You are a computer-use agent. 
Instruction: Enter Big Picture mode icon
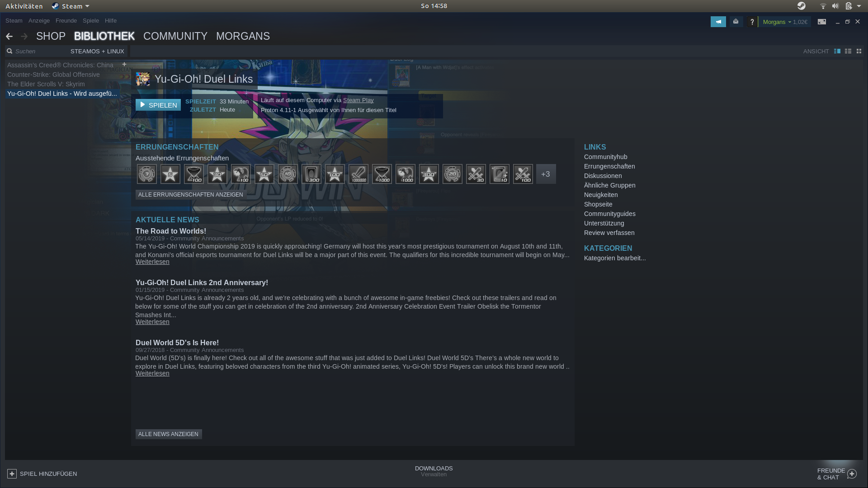click(x=822, y=22)
